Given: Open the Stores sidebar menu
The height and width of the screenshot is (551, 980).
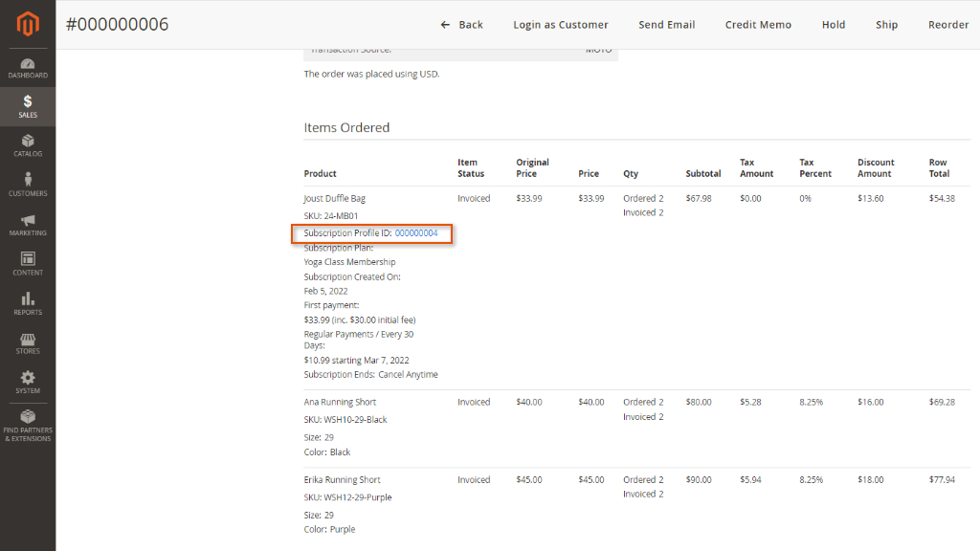Looking at the screenshot, I should [x=28, y=343].
